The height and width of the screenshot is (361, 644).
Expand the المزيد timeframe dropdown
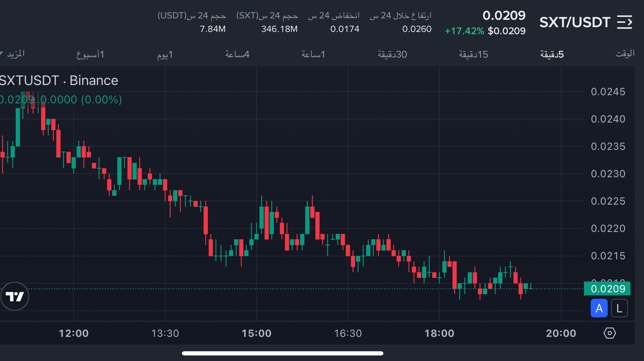(x=12, y=54)
